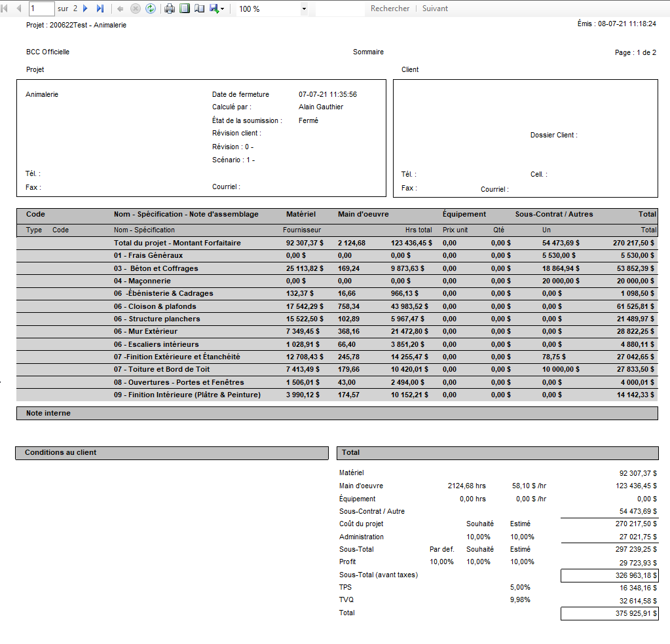Click the Suivant search link

coord(435,9)
